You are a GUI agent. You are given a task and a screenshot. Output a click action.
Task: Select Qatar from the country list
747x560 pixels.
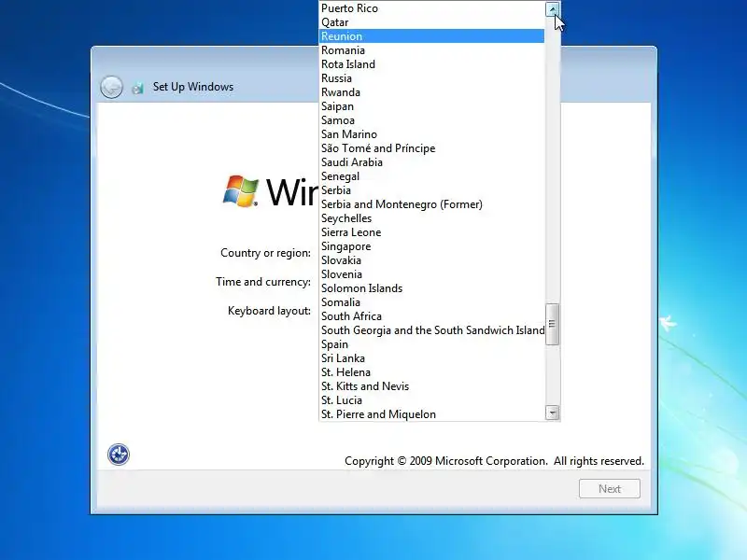tap(431, 22)
